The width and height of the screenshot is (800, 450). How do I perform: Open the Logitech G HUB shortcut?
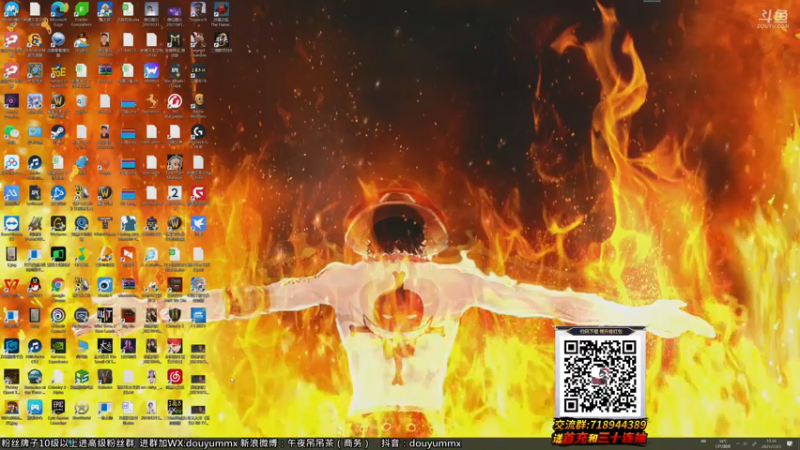pos(198,132)
